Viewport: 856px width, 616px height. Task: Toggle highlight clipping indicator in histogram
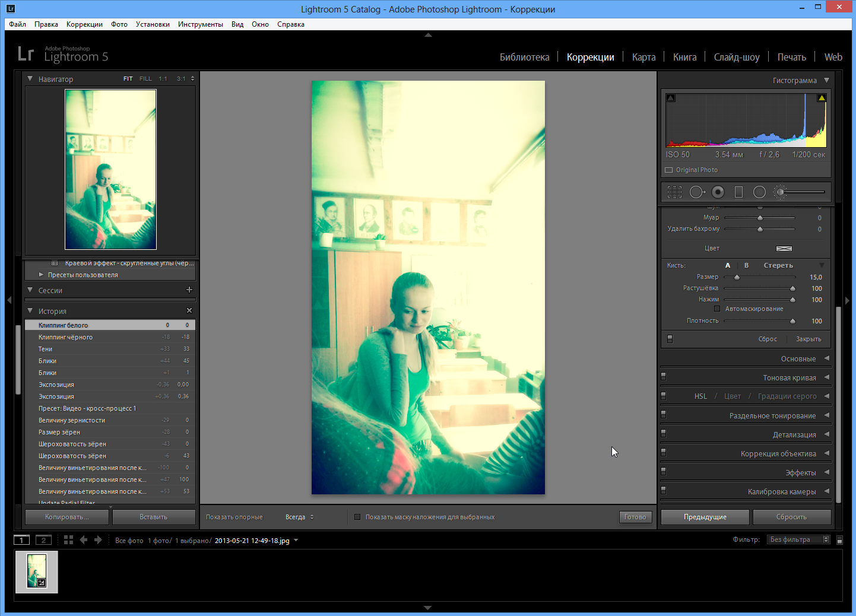click(822, 98)
